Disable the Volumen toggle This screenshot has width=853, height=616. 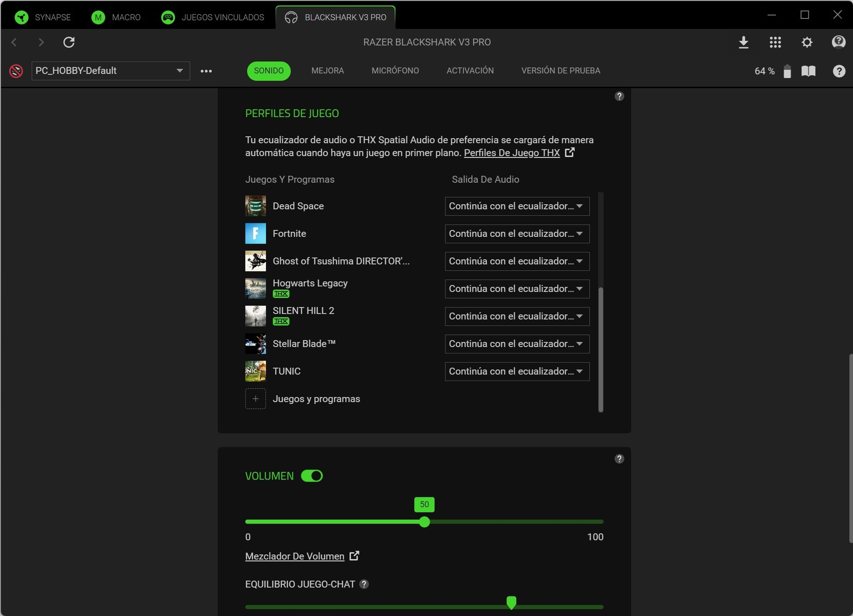pos(311,476)
